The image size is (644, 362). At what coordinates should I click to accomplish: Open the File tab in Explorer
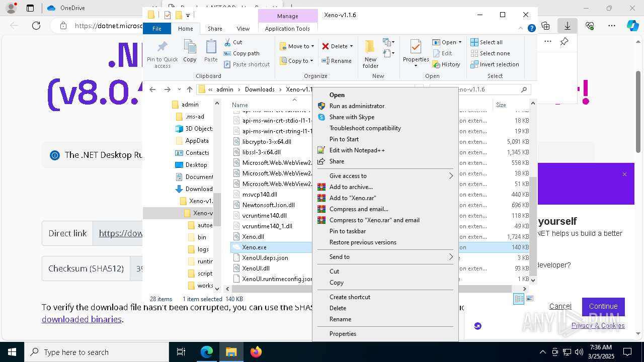click(157, 29)
